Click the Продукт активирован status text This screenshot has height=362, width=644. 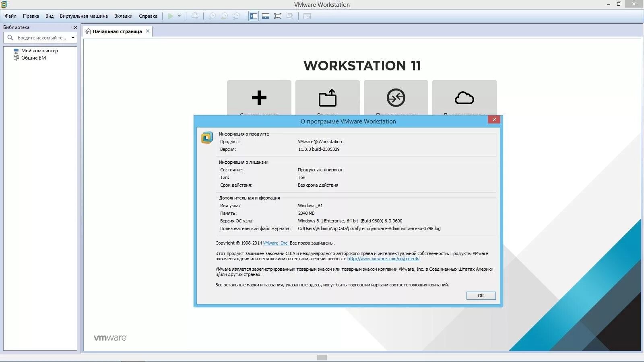point(321,170)
